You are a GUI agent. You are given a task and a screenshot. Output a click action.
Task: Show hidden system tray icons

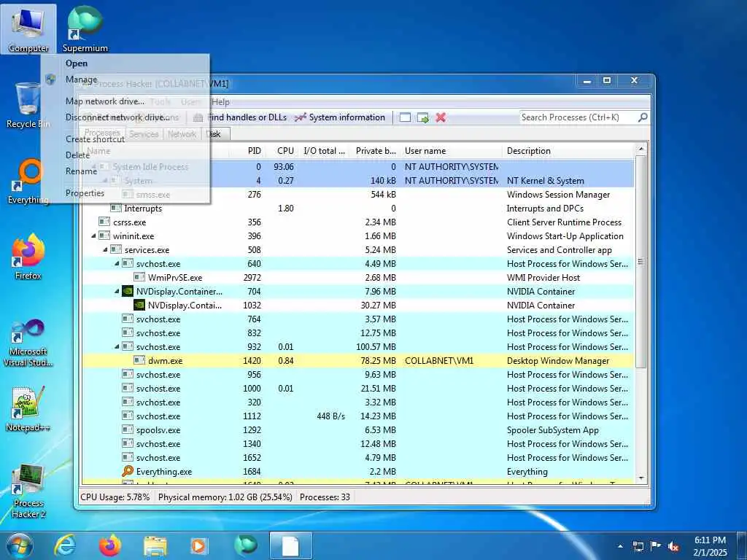(x=620, y=547)
